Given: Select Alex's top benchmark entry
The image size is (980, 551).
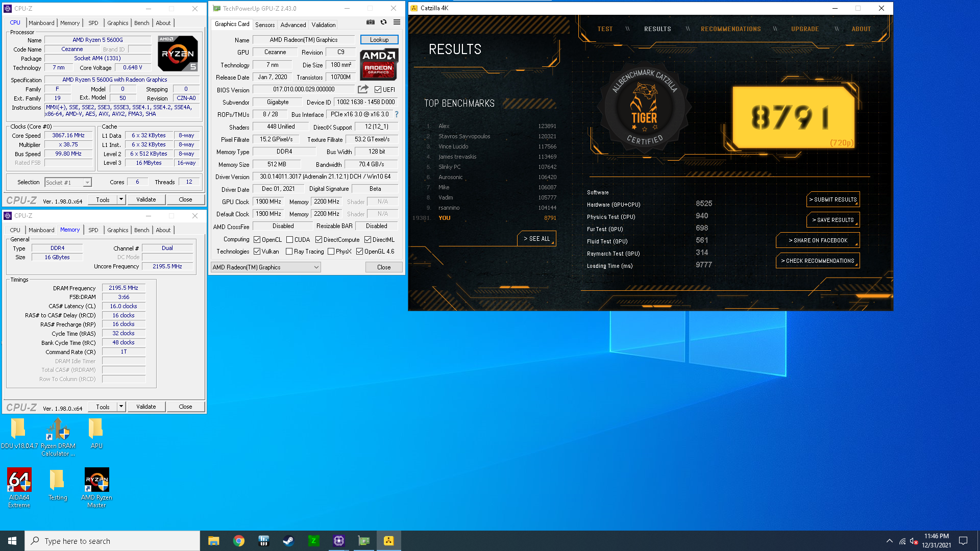Looking at the screenshot, I should coord(491,126).
